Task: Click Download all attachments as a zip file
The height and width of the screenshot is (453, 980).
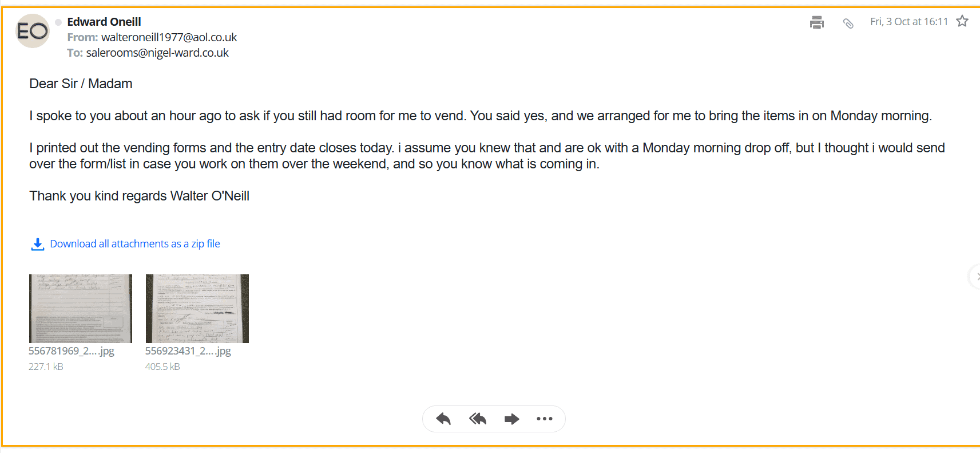Action: click(x=135, y=244)
